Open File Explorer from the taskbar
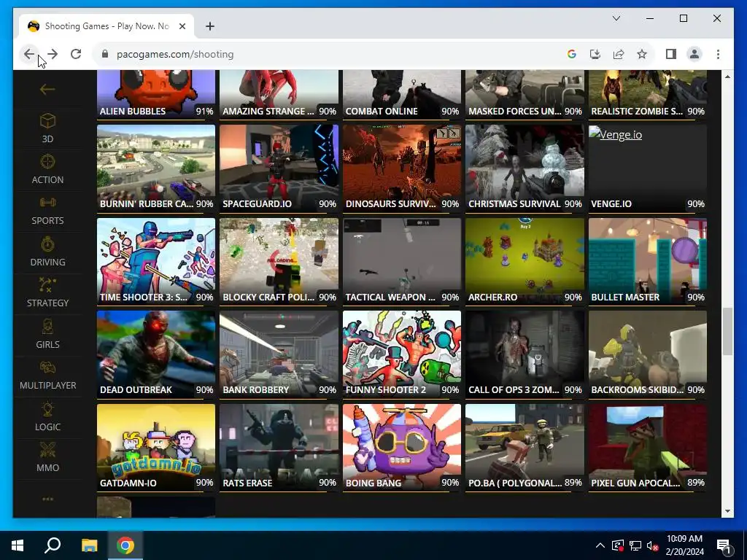 89,545
